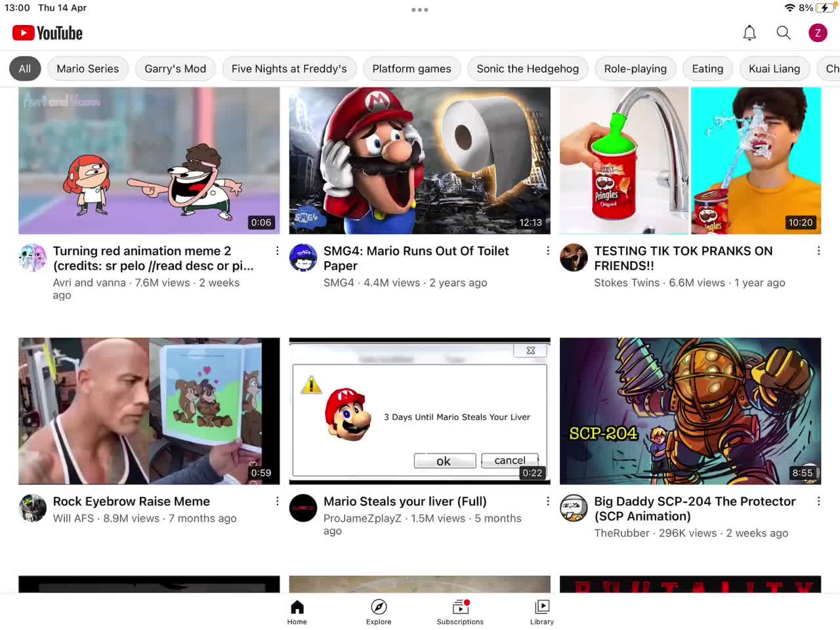The height and width of the screenshot is (630, 840).
Task: Filter by Five Nights at Freddy's chip
Action: (289, 69)
